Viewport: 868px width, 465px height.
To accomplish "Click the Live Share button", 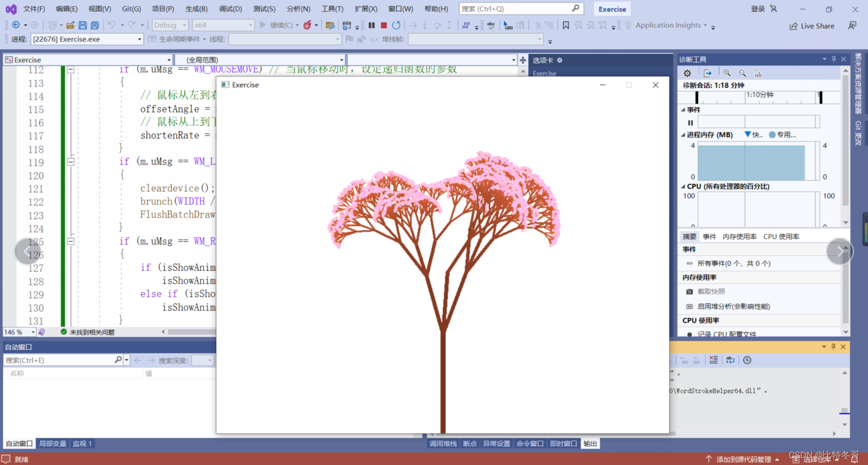I will (812, 26).
